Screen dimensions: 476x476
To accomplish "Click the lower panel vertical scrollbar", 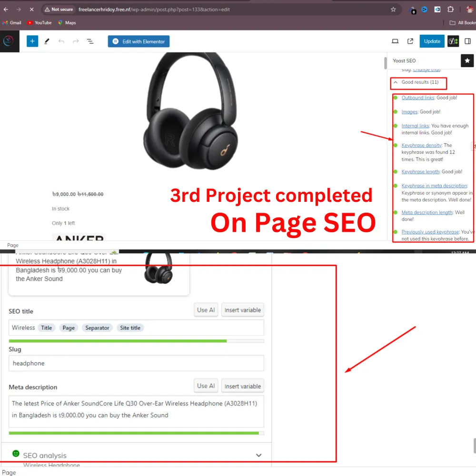I will [x=475, y=446].
